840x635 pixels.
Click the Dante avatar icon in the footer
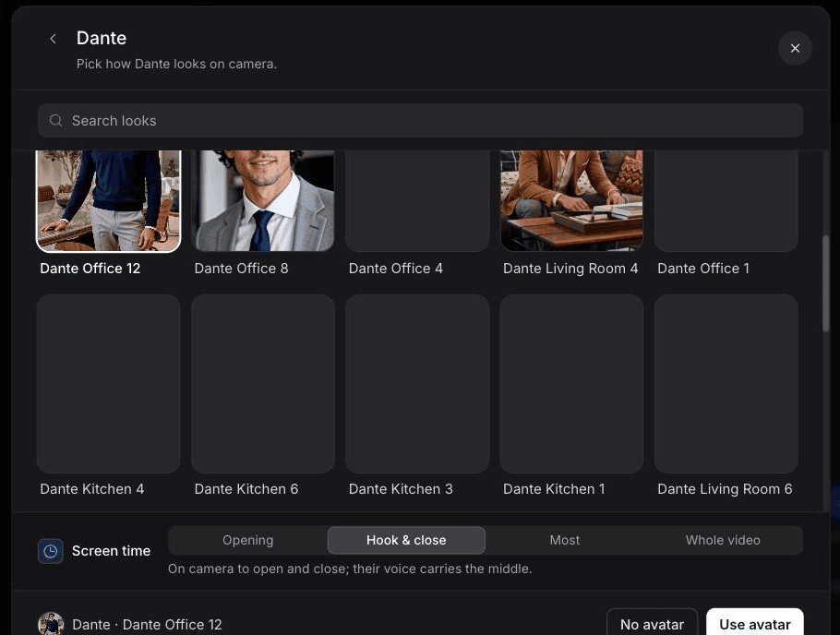tap(51, 624)
